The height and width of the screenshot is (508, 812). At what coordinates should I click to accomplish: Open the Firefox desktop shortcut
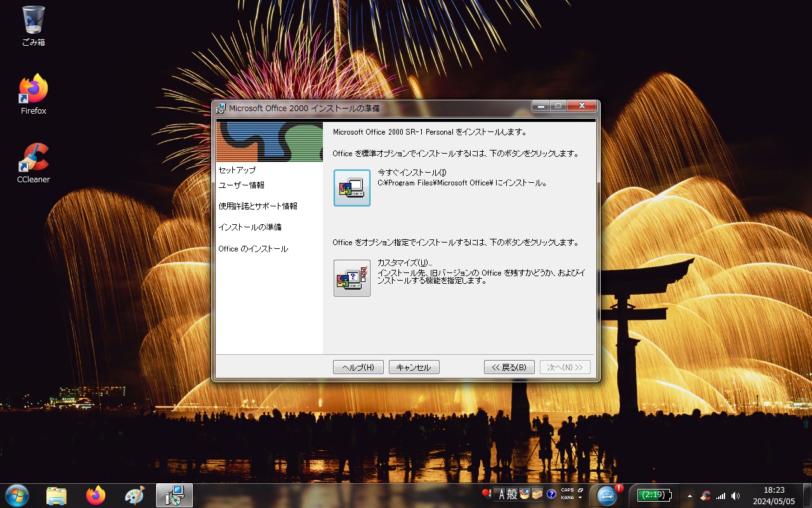(34, 94)
